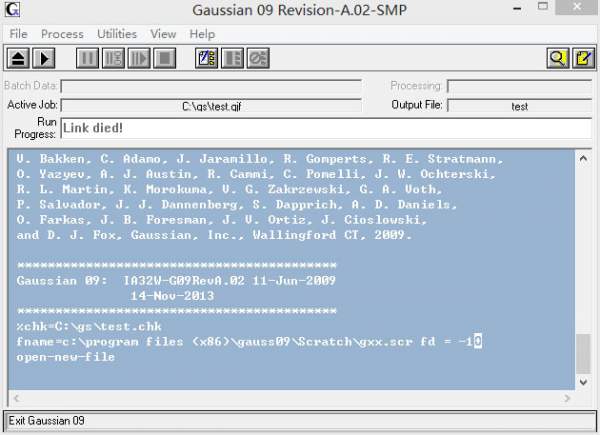Image resolution: width=600 pixels, height=435 pixels.
Task: Click the 'V. Bakken, C. Adamo' line
Action: pyautogui.click(x=260, y=159)
